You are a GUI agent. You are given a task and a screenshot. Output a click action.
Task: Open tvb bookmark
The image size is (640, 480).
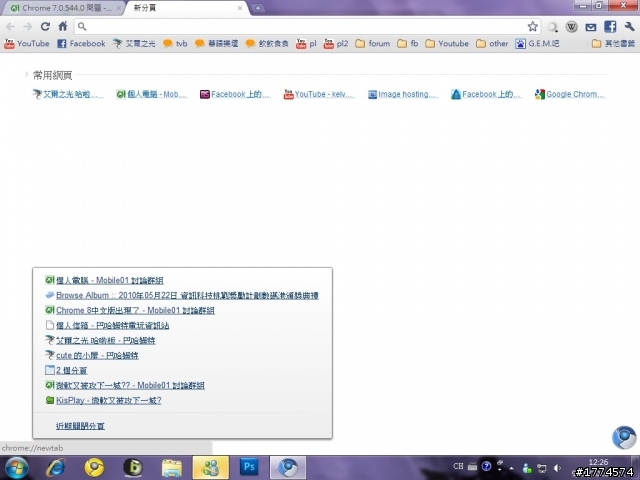pos(175,43)
